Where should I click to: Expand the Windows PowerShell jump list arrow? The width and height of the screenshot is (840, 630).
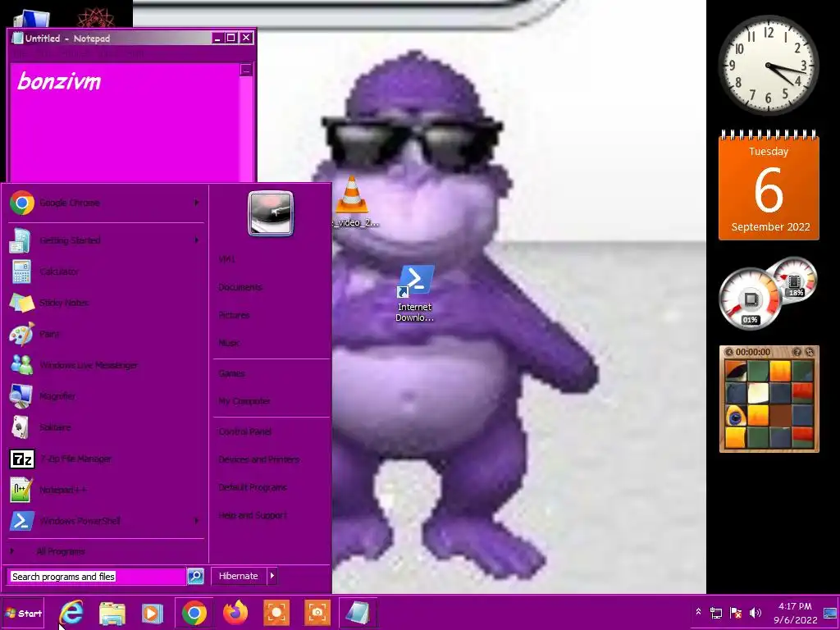[x=197, y=521]
